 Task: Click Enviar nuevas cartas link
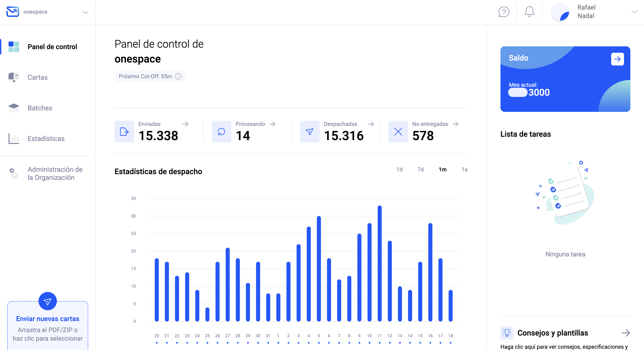(x=47, y=319)
